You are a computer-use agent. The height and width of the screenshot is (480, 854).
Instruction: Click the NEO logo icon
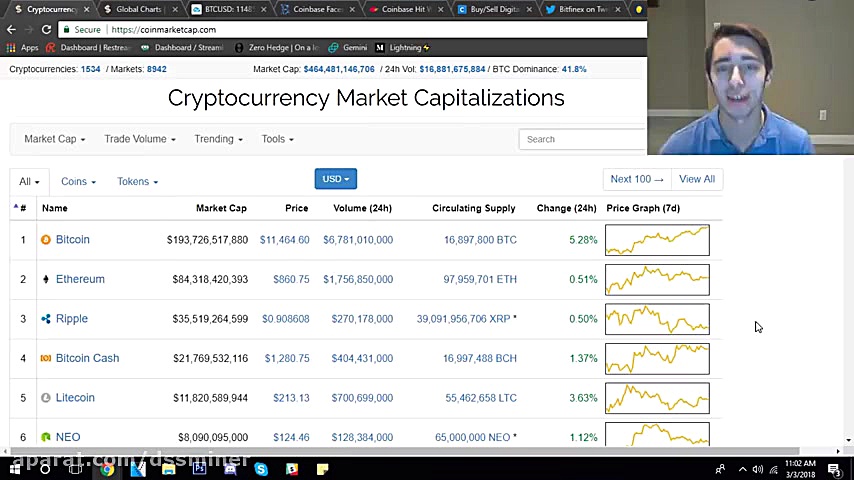[x=46, y=437]
